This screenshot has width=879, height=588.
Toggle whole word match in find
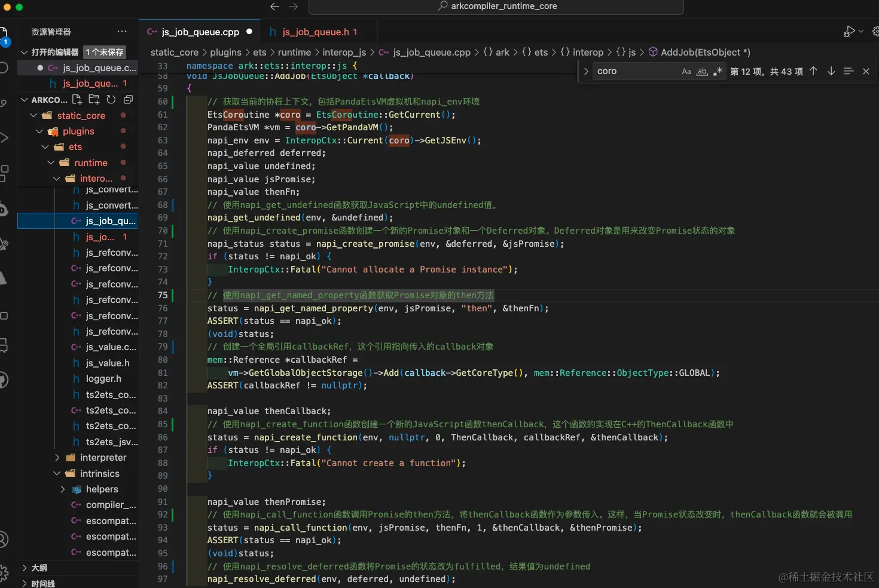click(702, 71)
